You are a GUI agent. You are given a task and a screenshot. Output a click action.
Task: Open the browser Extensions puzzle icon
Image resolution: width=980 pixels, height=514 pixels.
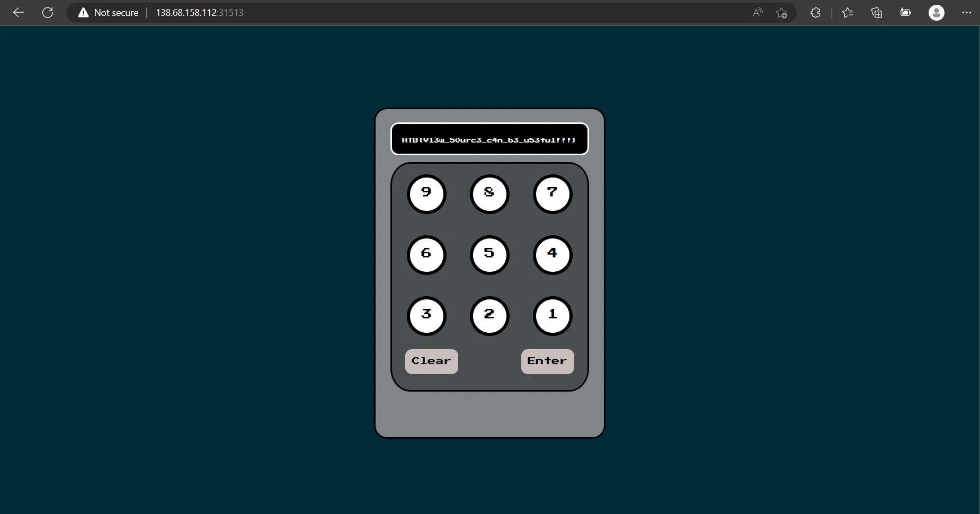click(x=815, y=13)
